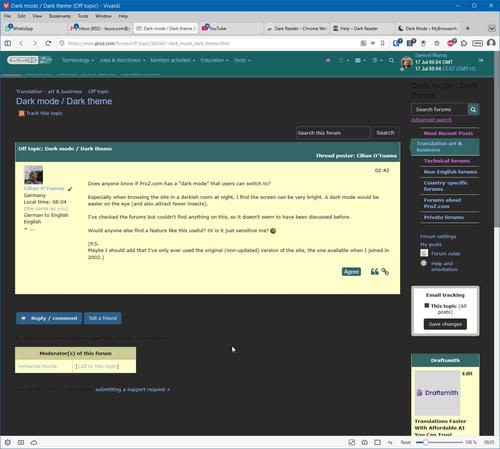
Task: Open the VPN button in Vivaldi toolbar
Action: click(x=477, y=43)
